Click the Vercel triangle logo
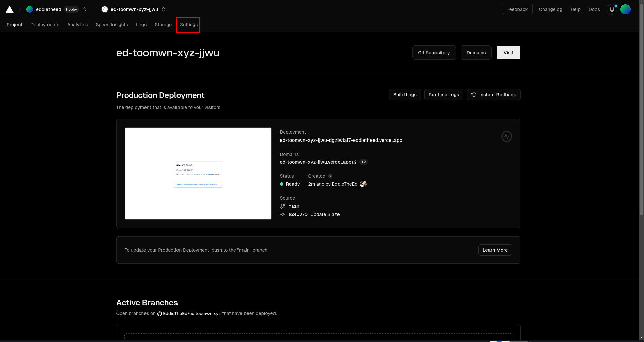Viewport: 644px width, 342px height. (x=10, y=10)
